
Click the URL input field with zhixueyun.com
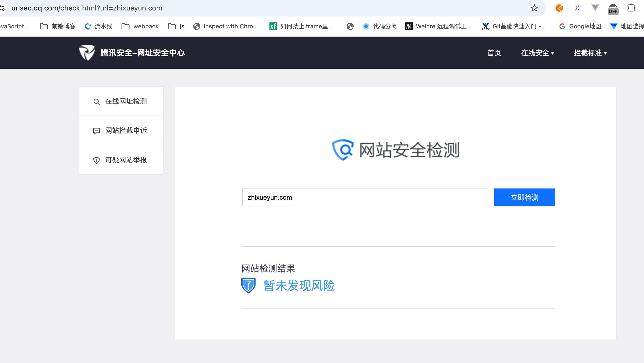365,197
